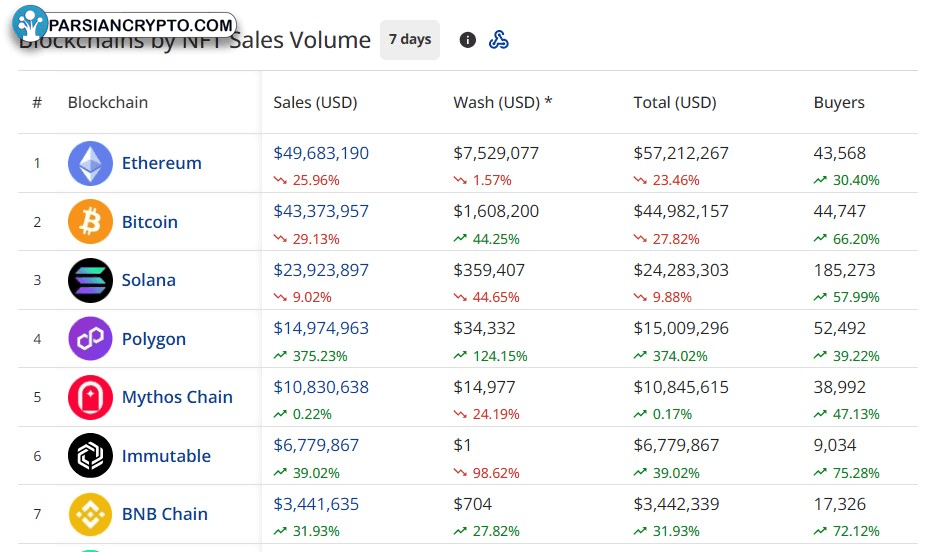Sort by the Buyers column header
925x552 pixels.
(839, 103)
